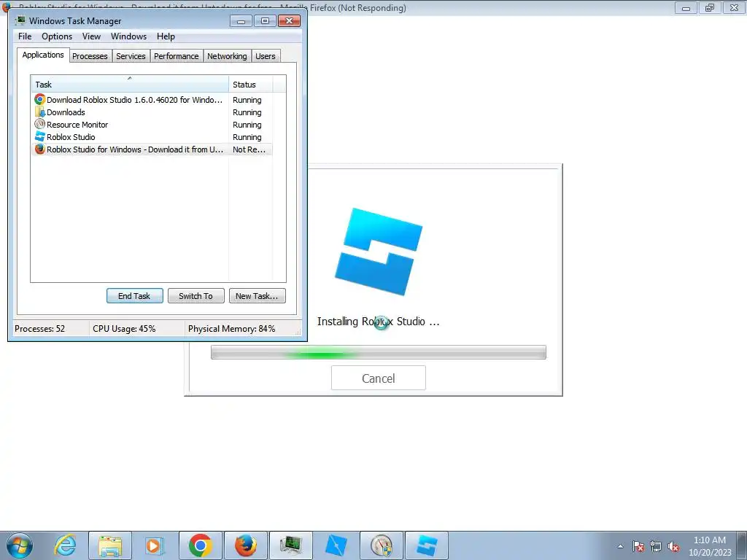This screenshot has height=560, width=747.
Task: Click the Installing Roblox Studio status text
Action: tap(379, 322)
